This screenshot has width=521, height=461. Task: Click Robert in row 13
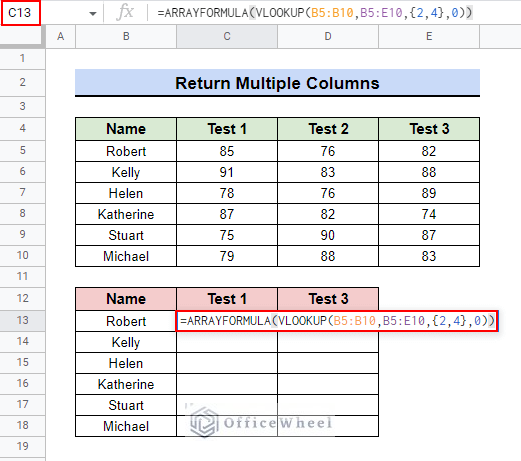pos(126,321)
